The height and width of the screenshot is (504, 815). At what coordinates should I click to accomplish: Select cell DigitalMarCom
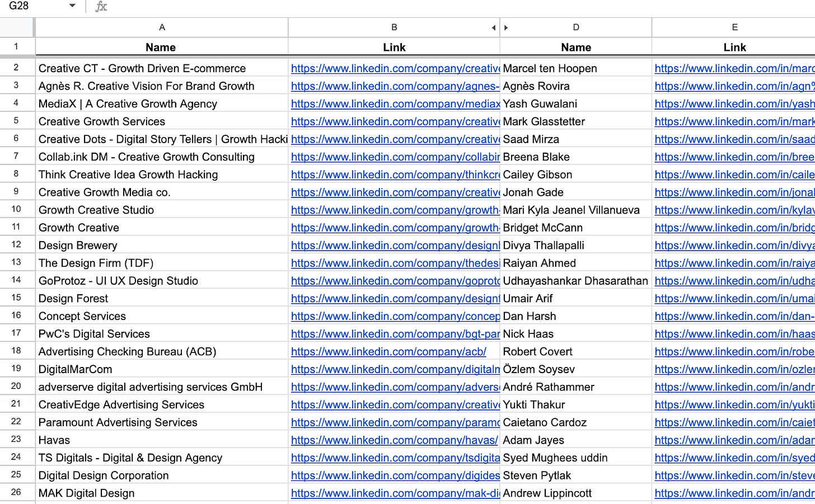click(x=162, y=369)
